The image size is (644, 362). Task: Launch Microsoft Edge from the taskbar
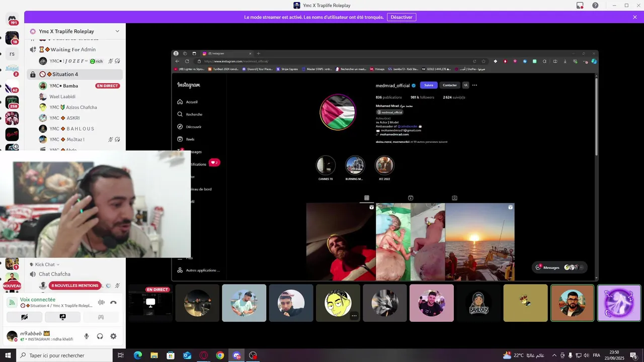click(x=138, y=355)
